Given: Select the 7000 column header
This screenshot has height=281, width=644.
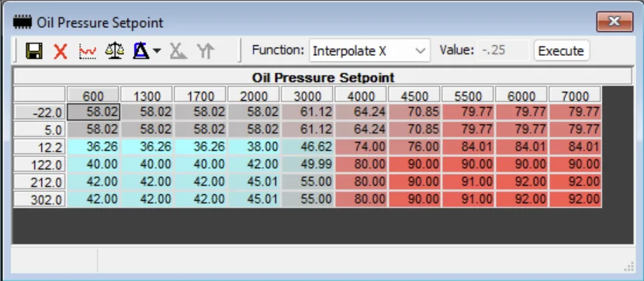Looking at the screenshot, I should 575,95.
